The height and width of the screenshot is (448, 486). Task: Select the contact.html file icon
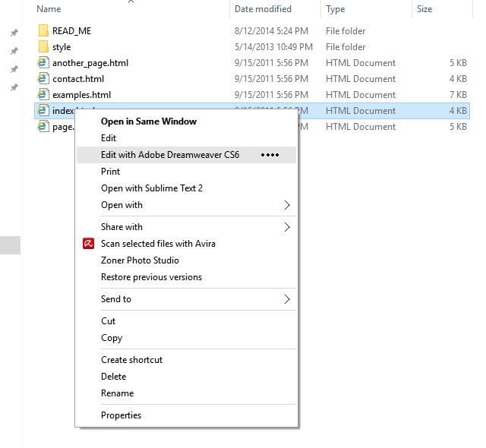pyautogui.click(x=43, y=79)
